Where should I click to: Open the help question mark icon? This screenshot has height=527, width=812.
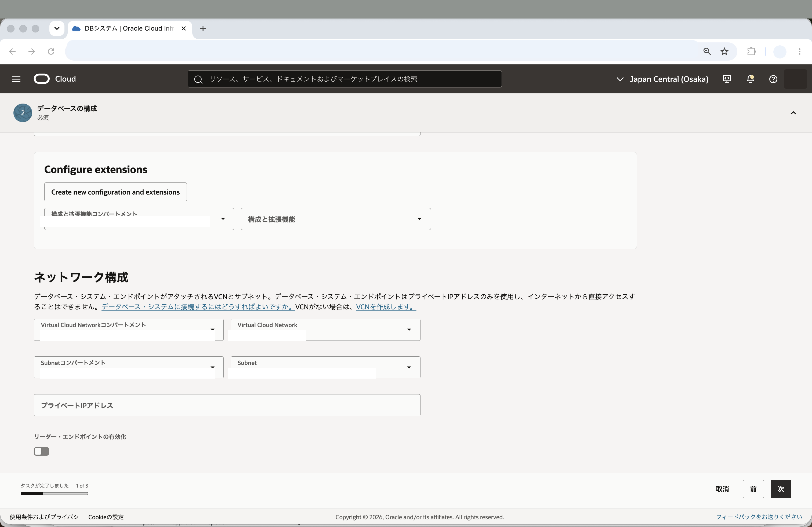(x=773, y=79)
